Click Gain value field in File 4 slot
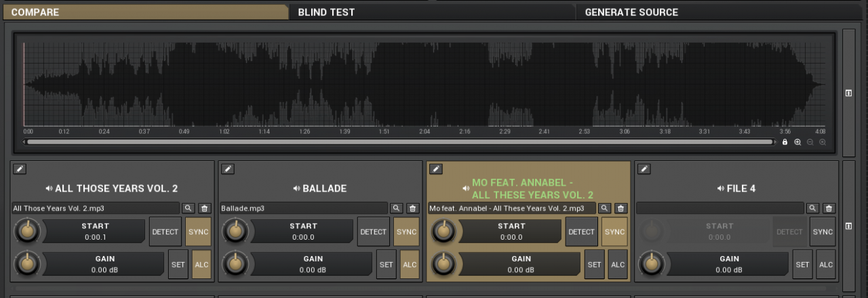 point(729,264)
